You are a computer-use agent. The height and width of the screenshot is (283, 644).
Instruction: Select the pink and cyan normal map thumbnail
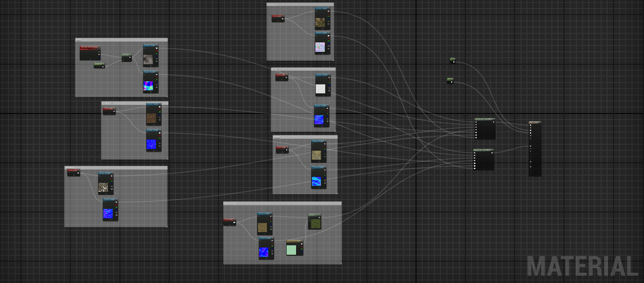tap(148, 86)
